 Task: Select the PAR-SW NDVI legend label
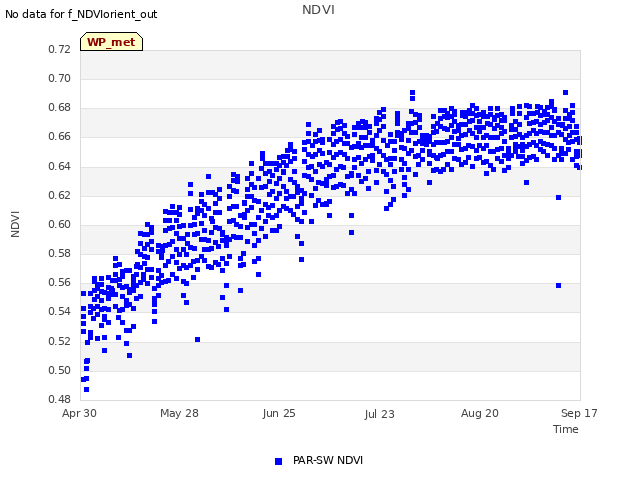click(x=328, y=460)
